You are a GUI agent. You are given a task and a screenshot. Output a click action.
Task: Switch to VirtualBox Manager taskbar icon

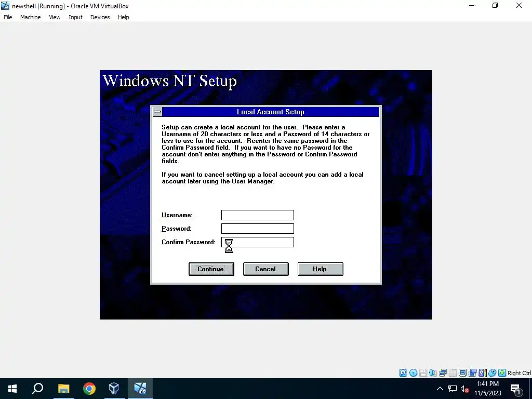tap(114, 389)
